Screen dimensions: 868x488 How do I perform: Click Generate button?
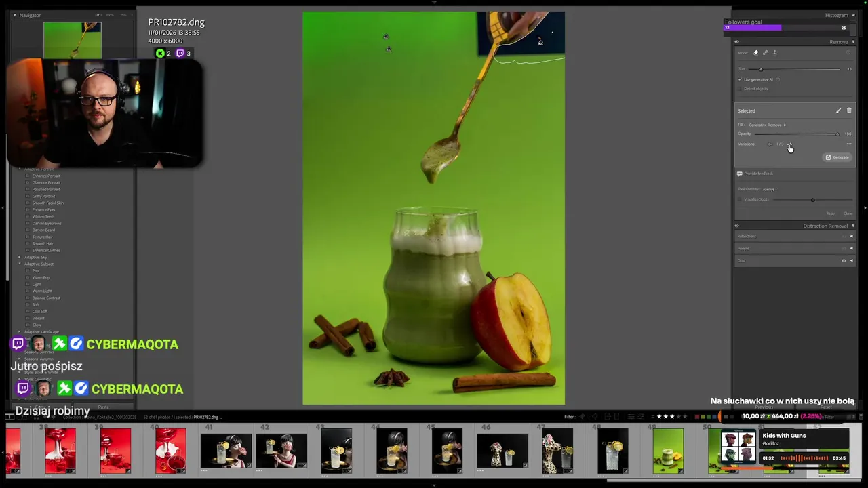[x=837, y=157]
